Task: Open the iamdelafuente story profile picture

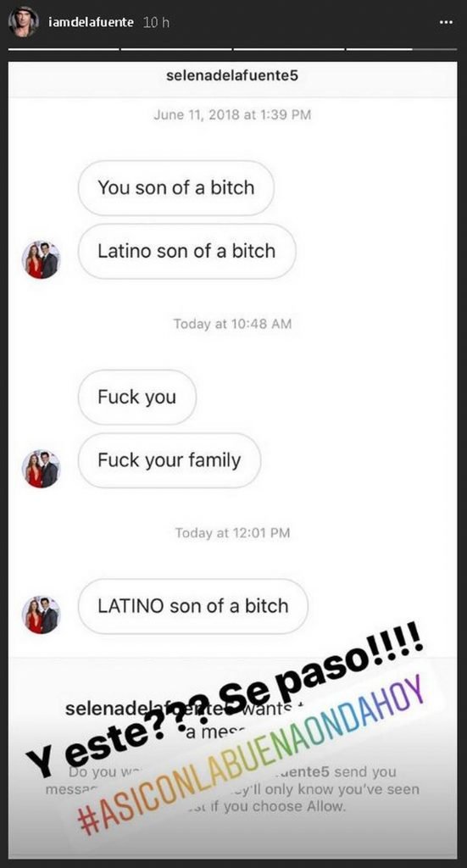Action: tap(23, 22)
